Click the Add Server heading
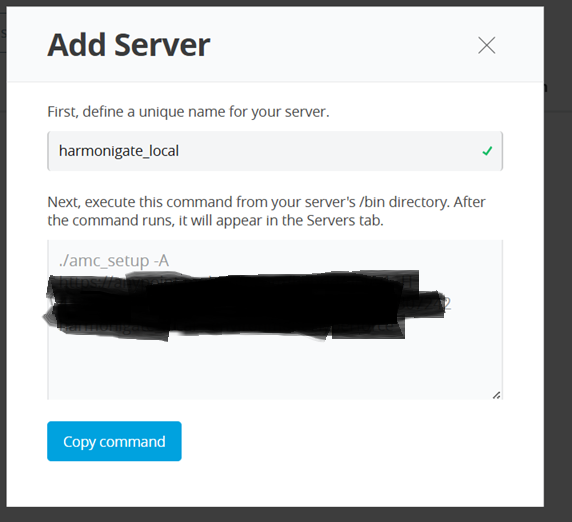The width and height of the screenshot is (572, 522). (x=129, y=45)
